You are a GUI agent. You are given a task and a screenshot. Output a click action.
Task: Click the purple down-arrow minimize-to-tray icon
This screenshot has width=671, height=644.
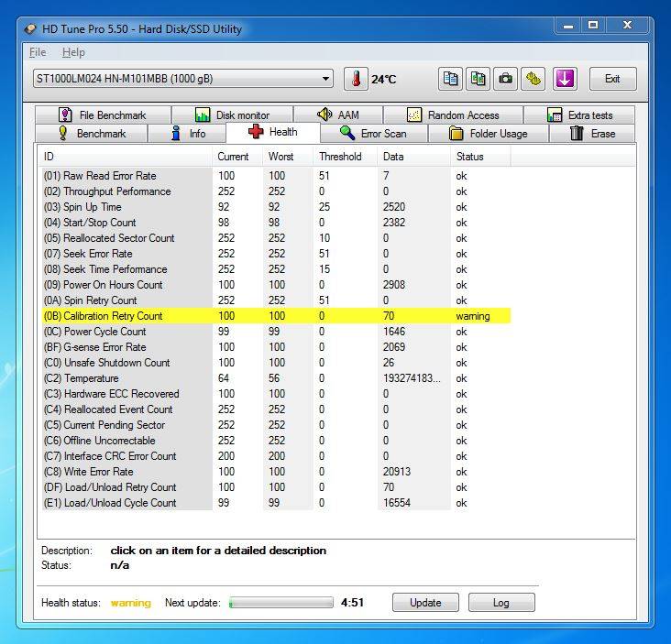pos(565,79)
